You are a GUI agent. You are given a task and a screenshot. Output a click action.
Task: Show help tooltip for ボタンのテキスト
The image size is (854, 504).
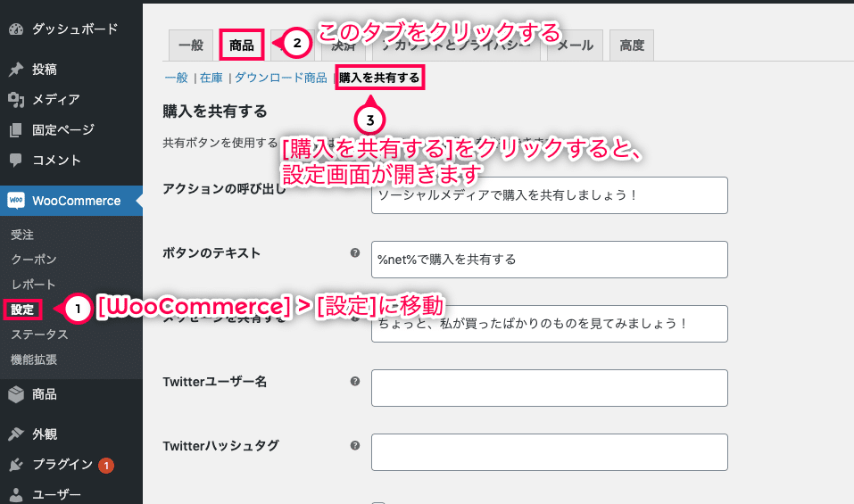[355, 252]
